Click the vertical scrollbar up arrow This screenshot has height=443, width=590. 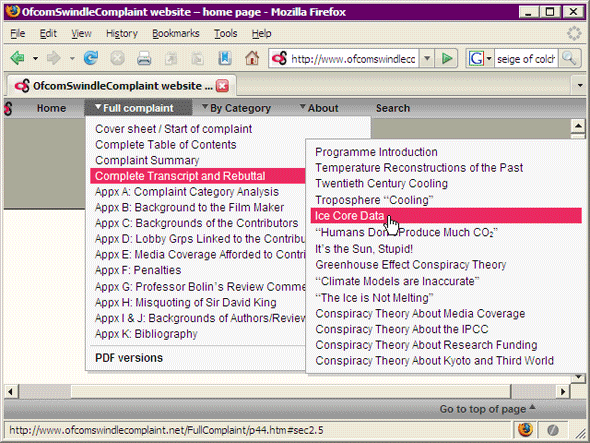pos(578,125)
